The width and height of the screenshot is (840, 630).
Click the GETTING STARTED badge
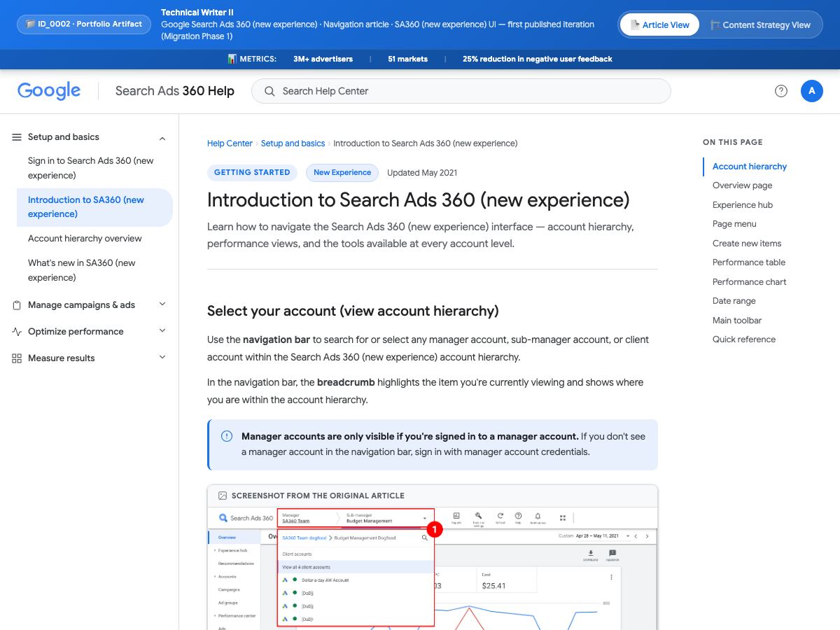[x=252, y=173]
